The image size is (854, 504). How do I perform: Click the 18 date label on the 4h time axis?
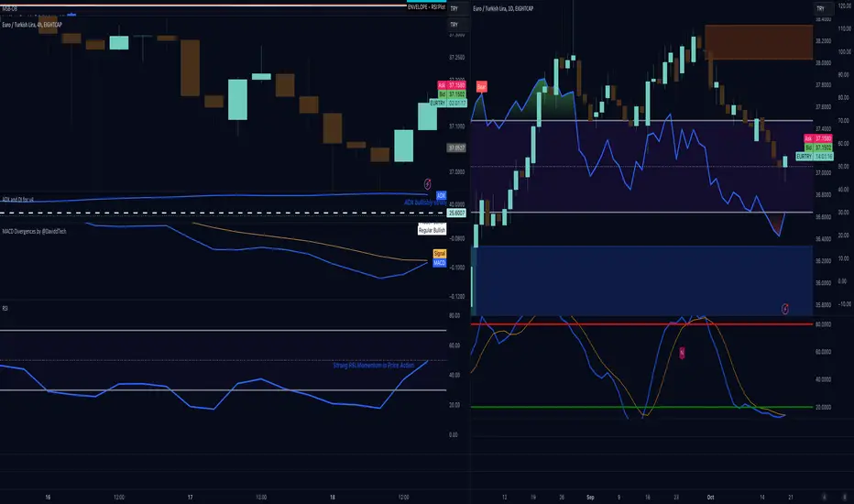click(x=333, y=497)
